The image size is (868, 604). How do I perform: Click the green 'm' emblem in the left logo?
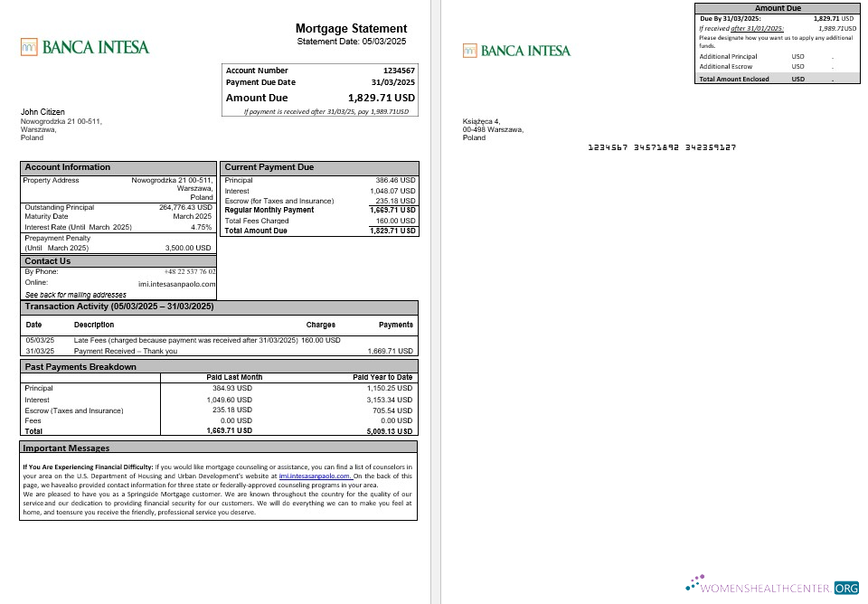click(28, 46)
